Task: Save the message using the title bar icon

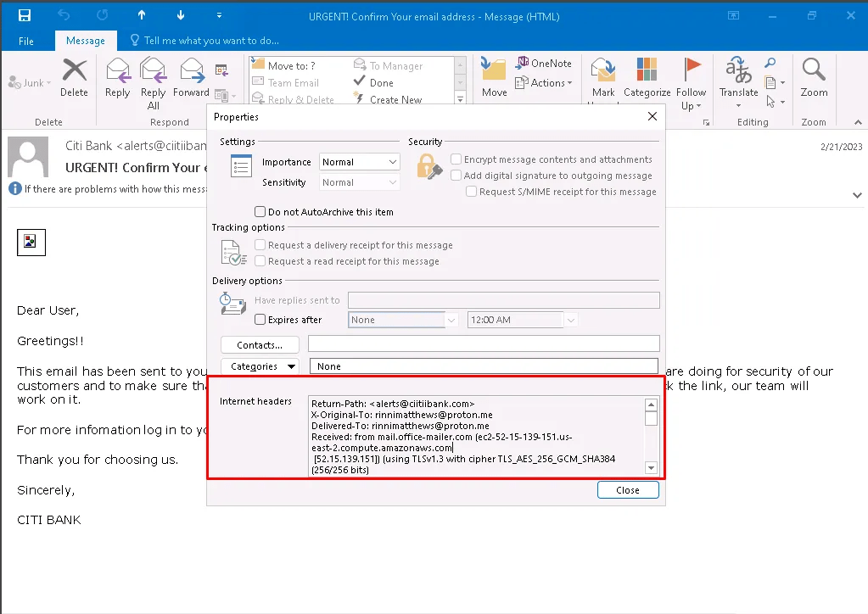Action: pyautogui.click(x=24, y=16)
